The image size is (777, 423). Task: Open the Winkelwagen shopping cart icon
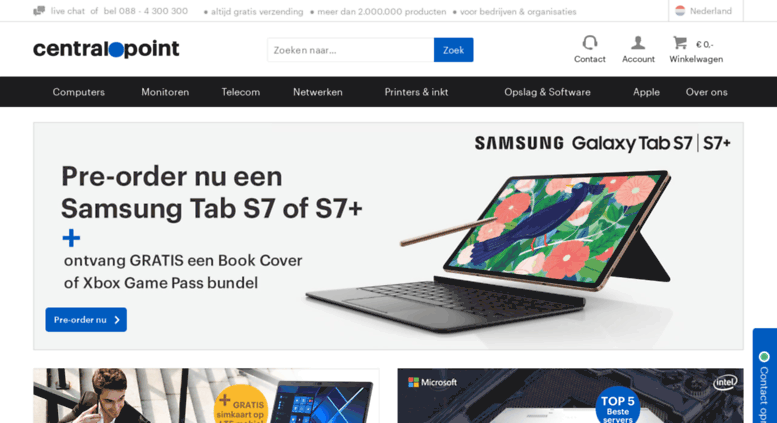pyautogui.click(x=680, y=43)
